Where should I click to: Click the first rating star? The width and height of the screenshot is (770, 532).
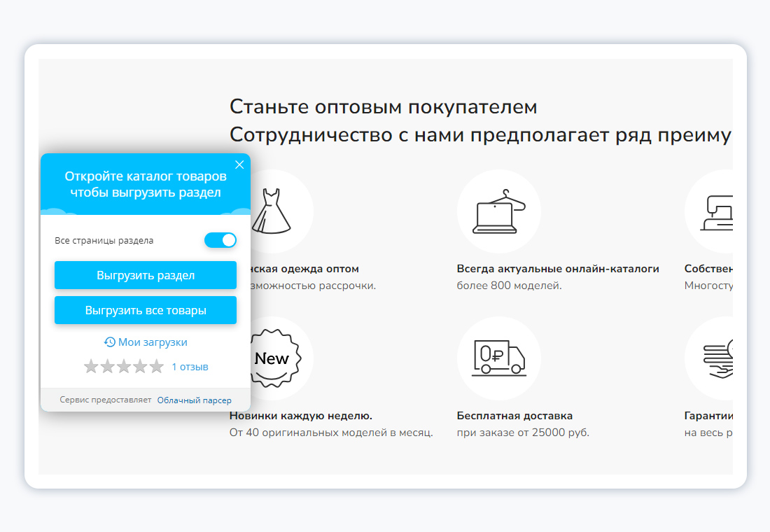[x=91, y=365]
